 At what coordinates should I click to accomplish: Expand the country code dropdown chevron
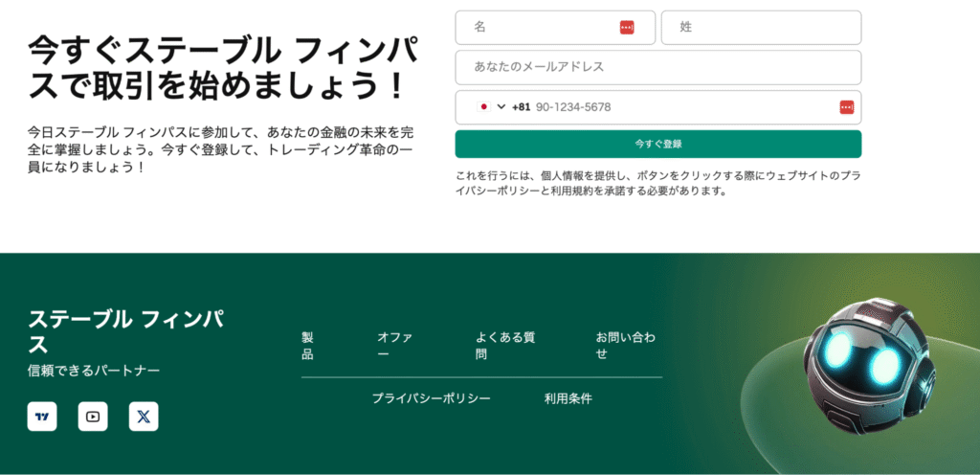point(501,107)
